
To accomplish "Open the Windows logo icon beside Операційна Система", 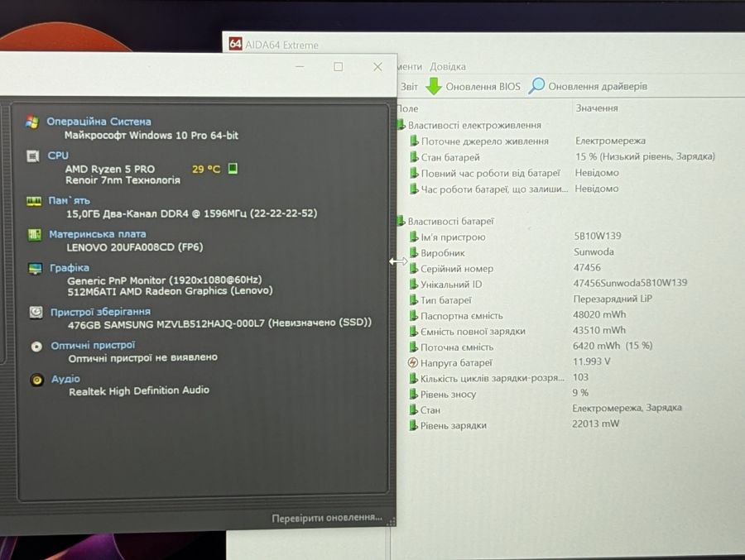I will click(32, 122).
